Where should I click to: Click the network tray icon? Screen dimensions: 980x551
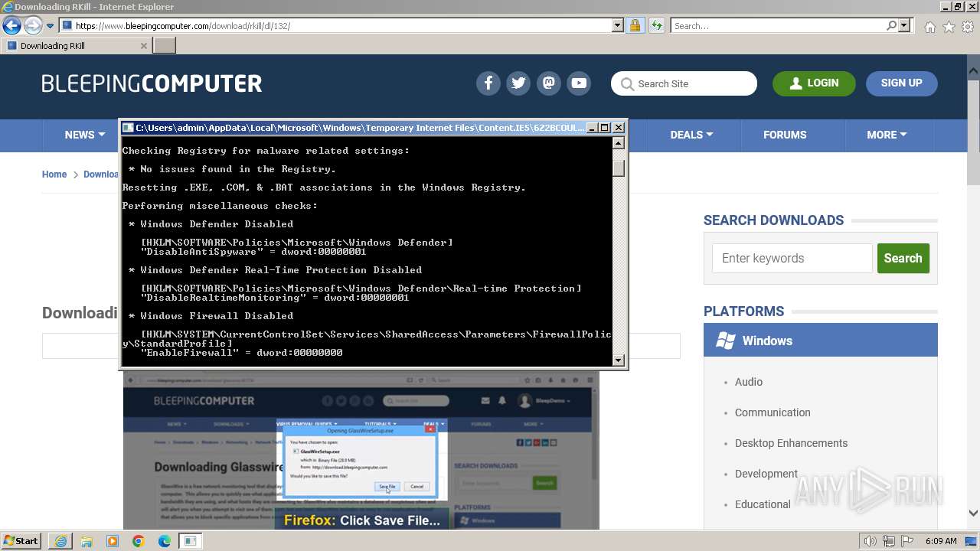coord(890,541)
